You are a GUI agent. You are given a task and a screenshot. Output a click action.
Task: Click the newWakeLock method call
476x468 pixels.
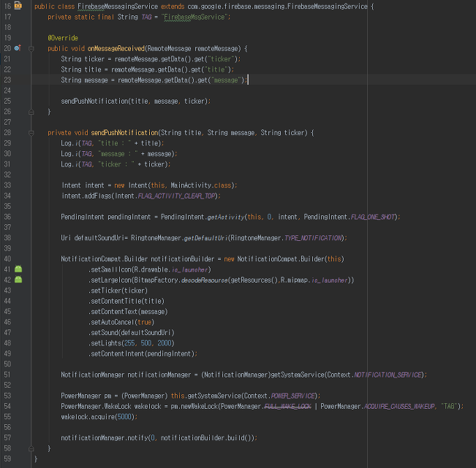(x=199, y=407)
